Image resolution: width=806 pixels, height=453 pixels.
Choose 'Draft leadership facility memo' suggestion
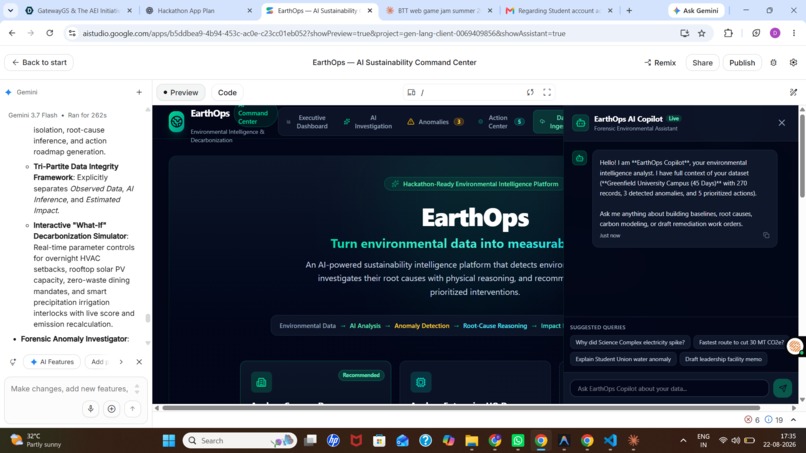(x=723, y=359)
